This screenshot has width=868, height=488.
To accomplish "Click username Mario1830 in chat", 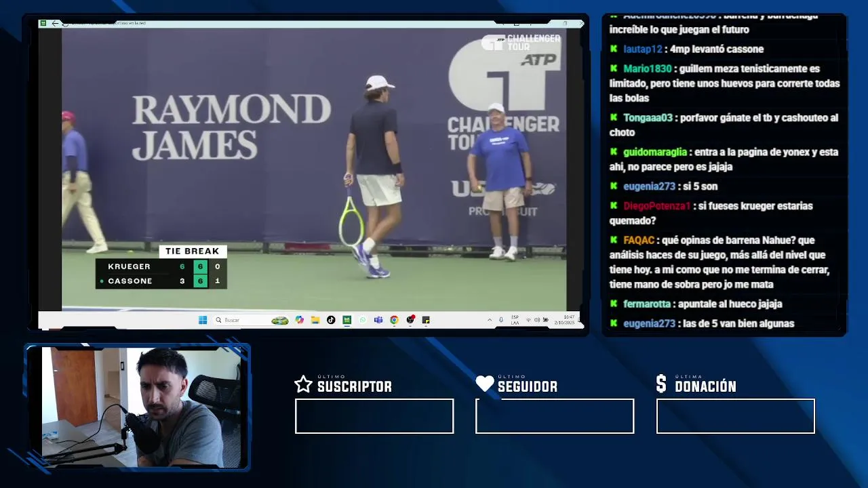I will 648,68.
